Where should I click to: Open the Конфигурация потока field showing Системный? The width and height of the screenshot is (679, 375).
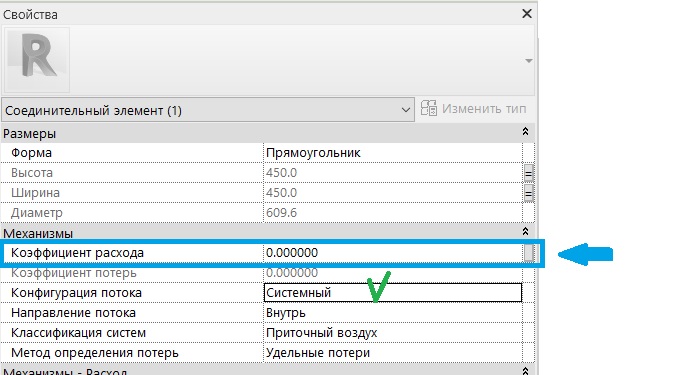point(393,293)
